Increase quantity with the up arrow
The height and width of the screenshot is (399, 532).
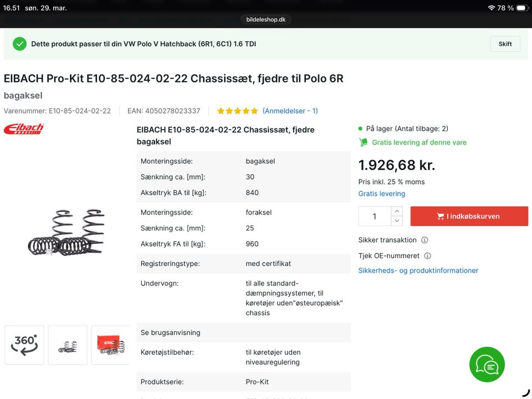(x=396, y=211)
